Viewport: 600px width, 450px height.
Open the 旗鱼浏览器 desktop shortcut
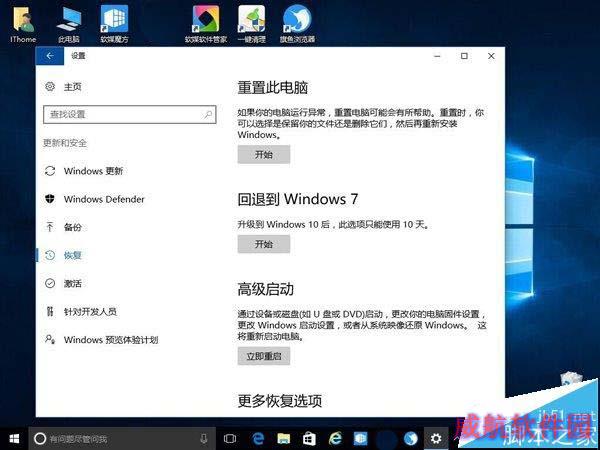click(x=297, y=24)
